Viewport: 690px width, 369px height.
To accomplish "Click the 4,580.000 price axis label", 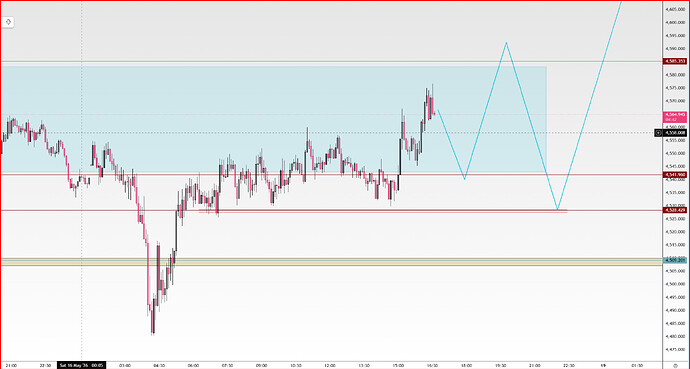I will click(675, 75).
